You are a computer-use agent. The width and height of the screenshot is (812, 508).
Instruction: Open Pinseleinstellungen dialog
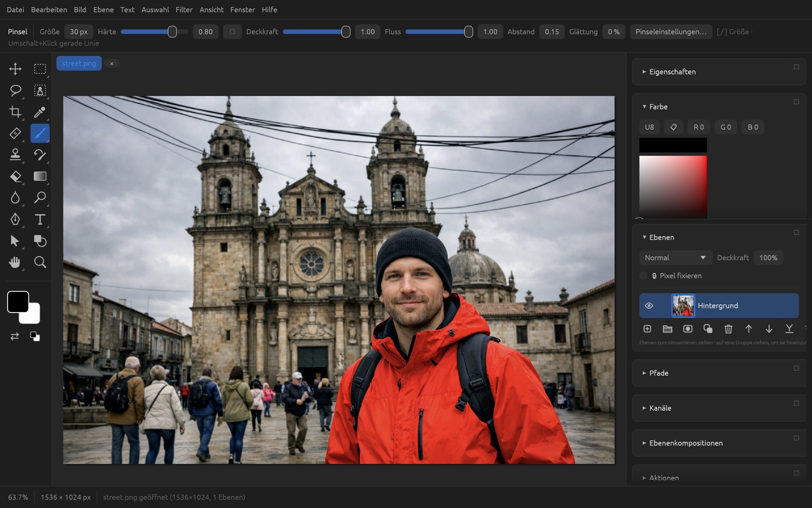[x=671, y=32]
